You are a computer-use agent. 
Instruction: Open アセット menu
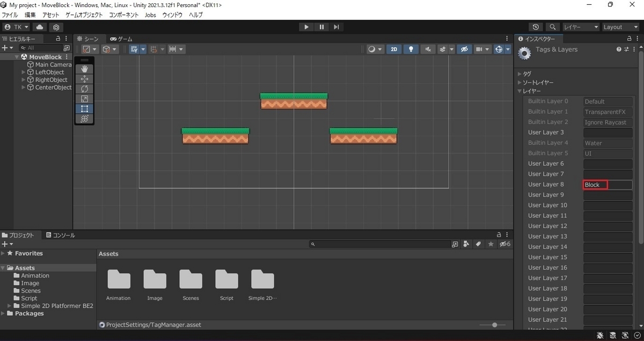(x=50, y=15)
